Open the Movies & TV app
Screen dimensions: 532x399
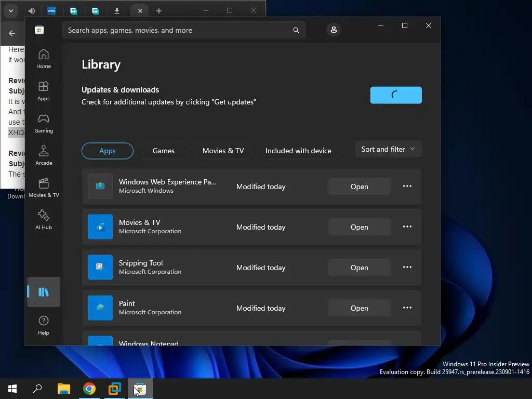pyautogui.click(x=360, y=227)
